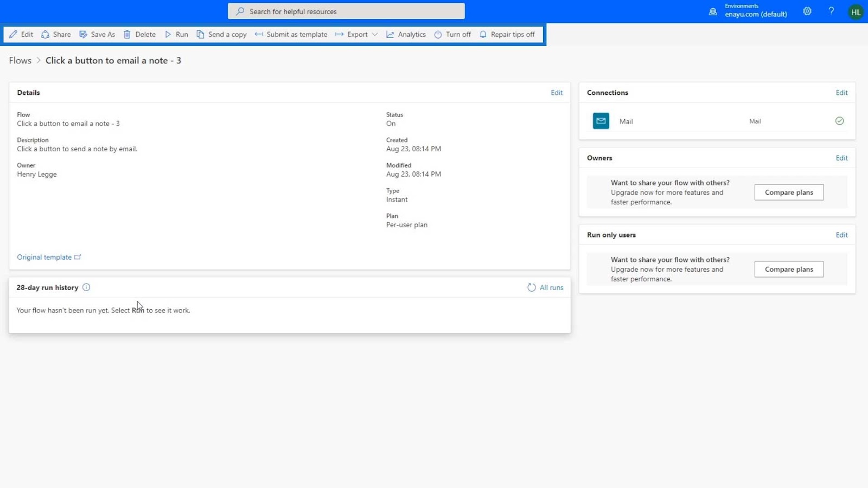Image resolution: width=868 pixels, height=488 pixels.
Task: Refresh run history with circular arrow icon
Action: pyautogui.click(x=532, y=287)
